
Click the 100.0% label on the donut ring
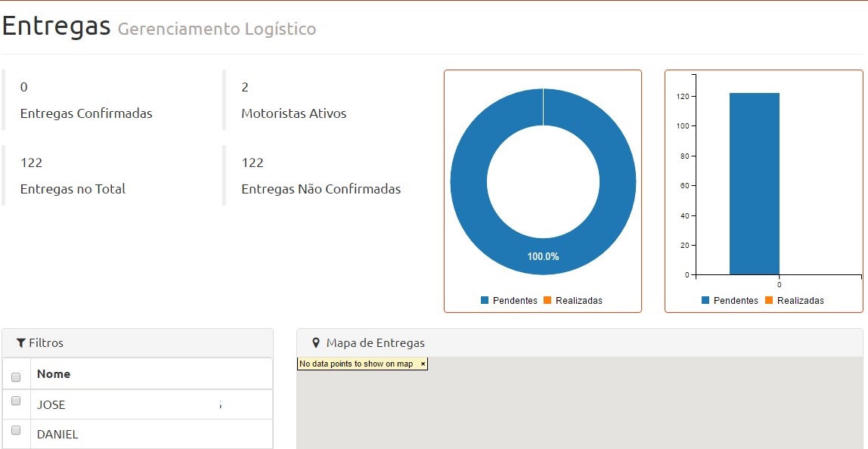[543, 257]
